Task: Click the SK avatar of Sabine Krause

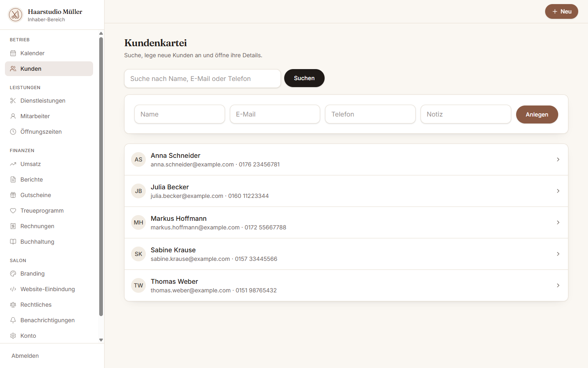Action: (138, 254)
